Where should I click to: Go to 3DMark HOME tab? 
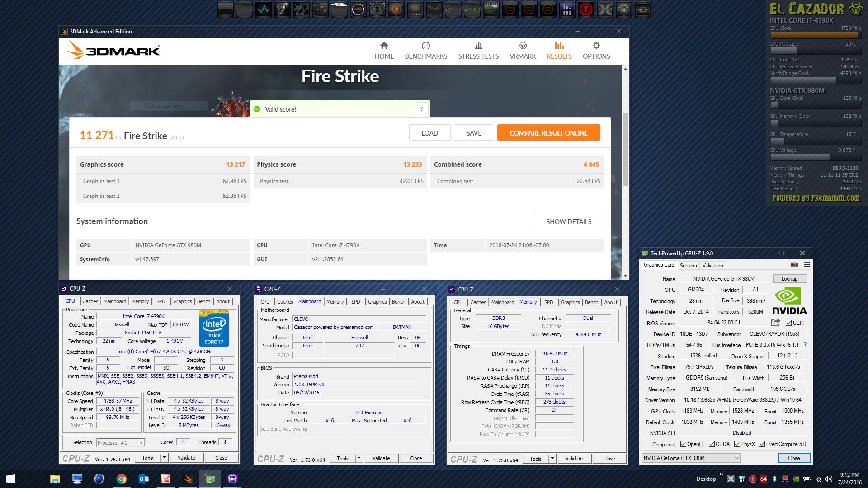coord(384,51)
